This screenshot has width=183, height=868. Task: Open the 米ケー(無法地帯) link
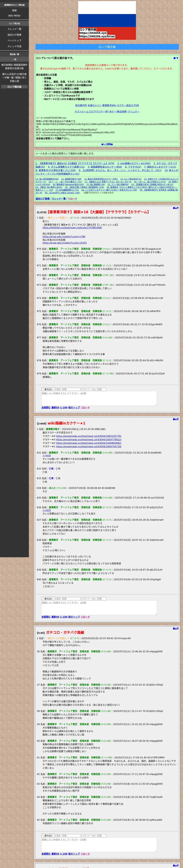pos(118,112)
